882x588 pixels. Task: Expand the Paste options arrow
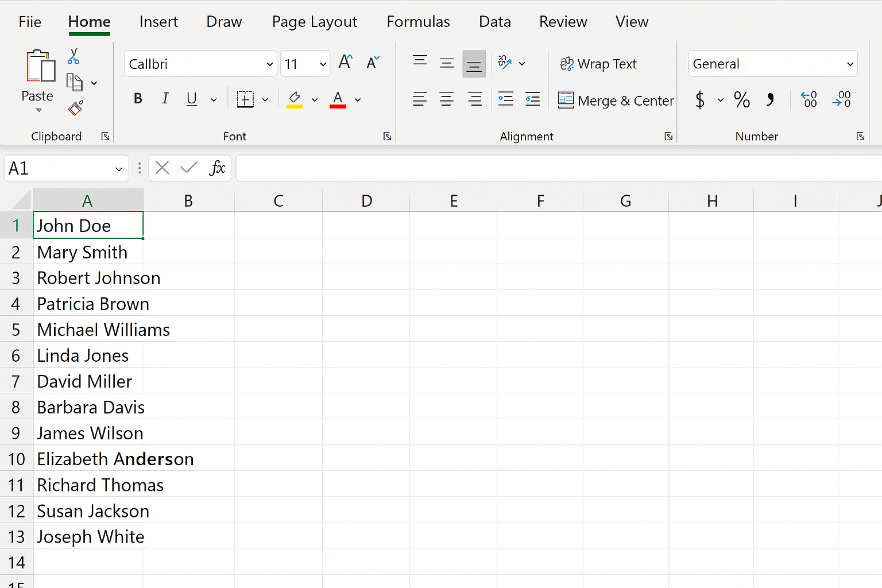(x=38, y=110)
